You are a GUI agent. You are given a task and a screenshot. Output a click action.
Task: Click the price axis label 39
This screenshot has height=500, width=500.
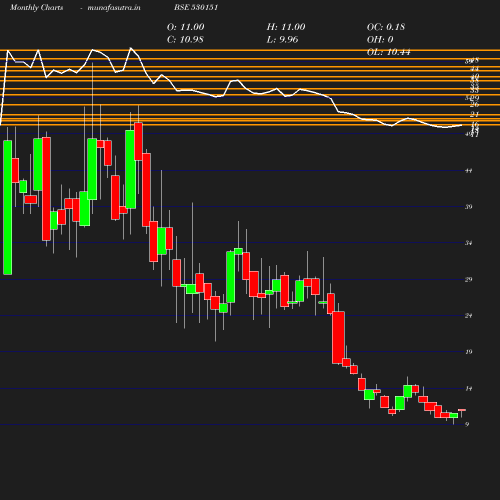tap(468, 207)
